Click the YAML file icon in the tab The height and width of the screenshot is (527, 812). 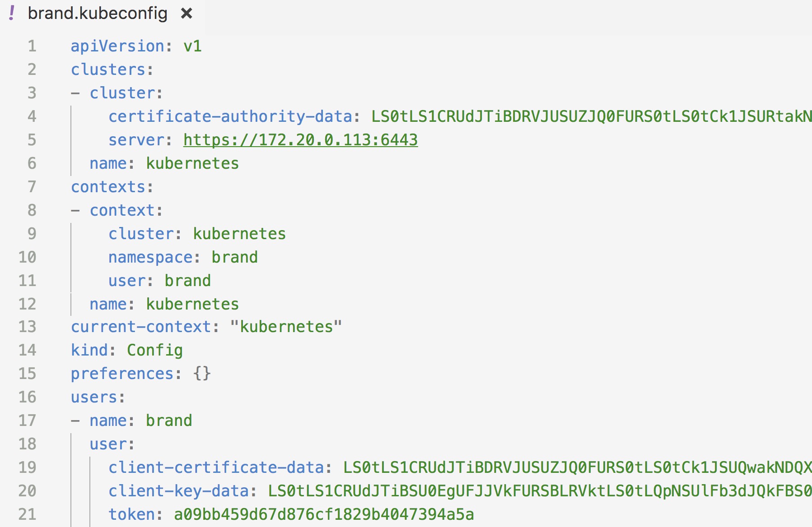[x=12, y=14]
